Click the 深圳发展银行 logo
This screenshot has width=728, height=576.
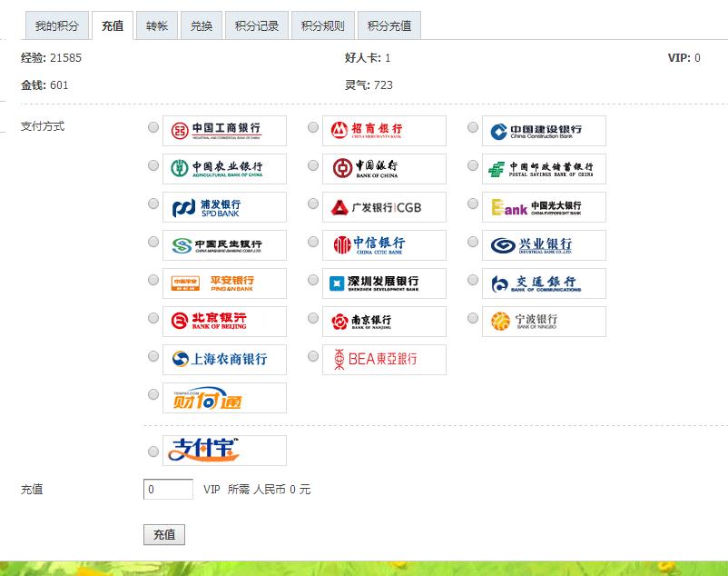(384, 283)
